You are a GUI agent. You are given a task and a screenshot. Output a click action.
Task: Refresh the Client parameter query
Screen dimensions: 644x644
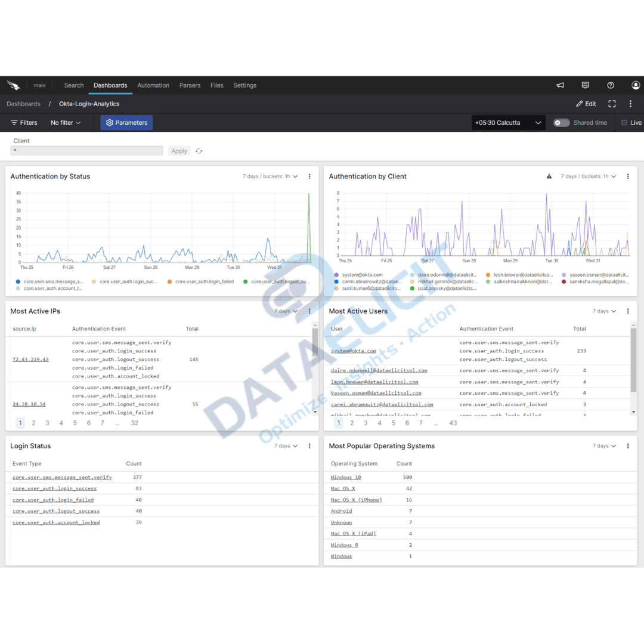pos(199,151)
